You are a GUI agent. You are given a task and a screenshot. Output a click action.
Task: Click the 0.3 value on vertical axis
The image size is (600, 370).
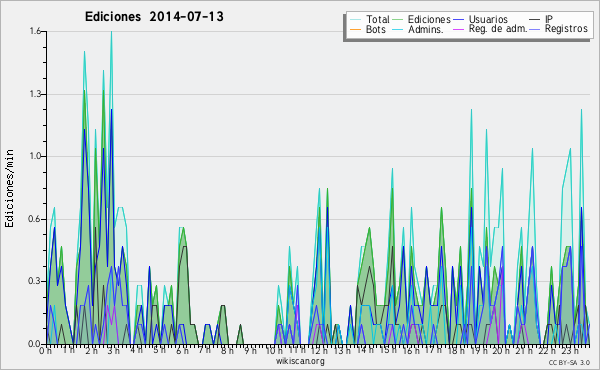point(35,281)
